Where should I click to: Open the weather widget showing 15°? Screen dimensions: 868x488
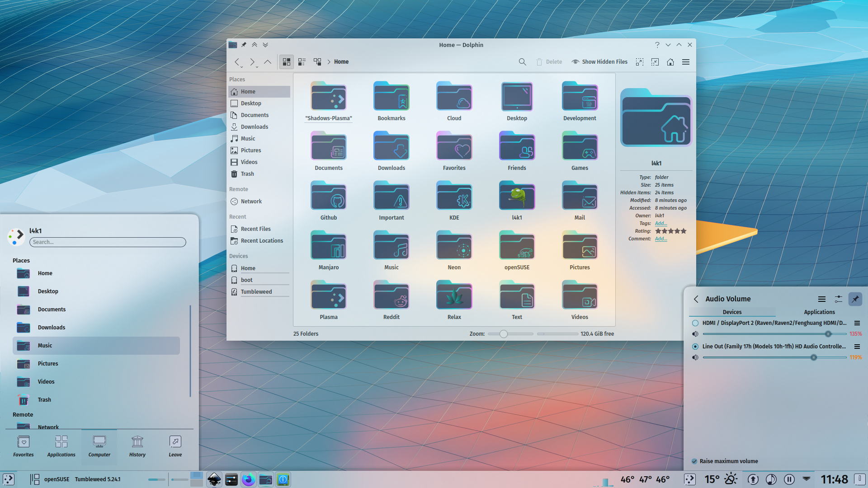(x=721, y=479)
